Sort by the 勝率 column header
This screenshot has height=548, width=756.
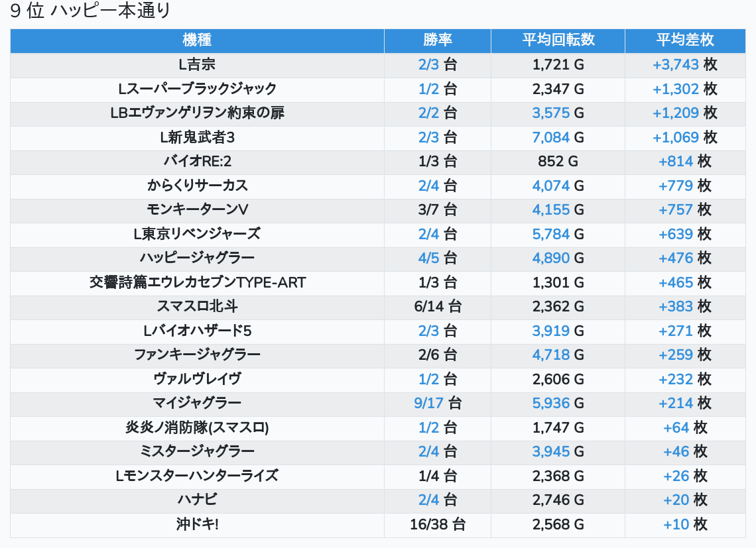point(438,40)
